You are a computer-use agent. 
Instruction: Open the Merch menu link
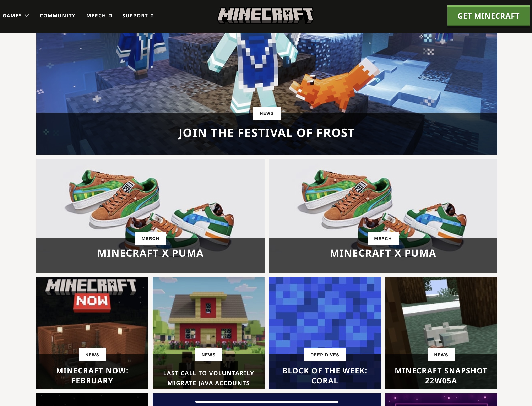pos(96,16)
